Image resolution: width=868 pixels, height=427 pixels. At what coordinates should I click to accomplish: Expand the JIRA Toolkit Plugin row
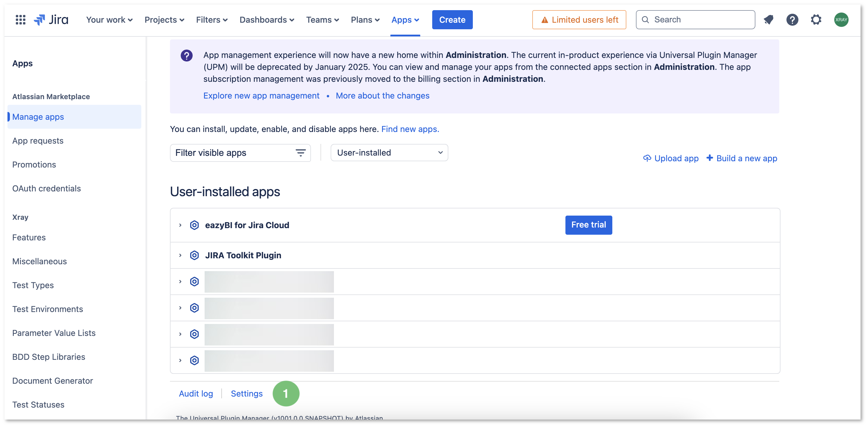click(180, 255)
